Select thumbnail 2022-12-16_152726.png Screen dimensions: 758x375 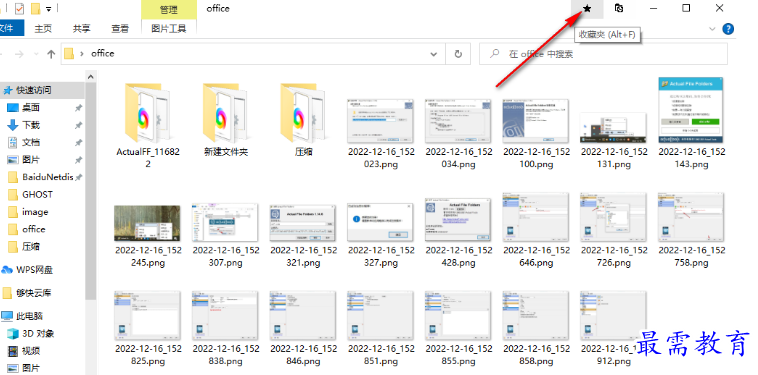tap(614, 230)
